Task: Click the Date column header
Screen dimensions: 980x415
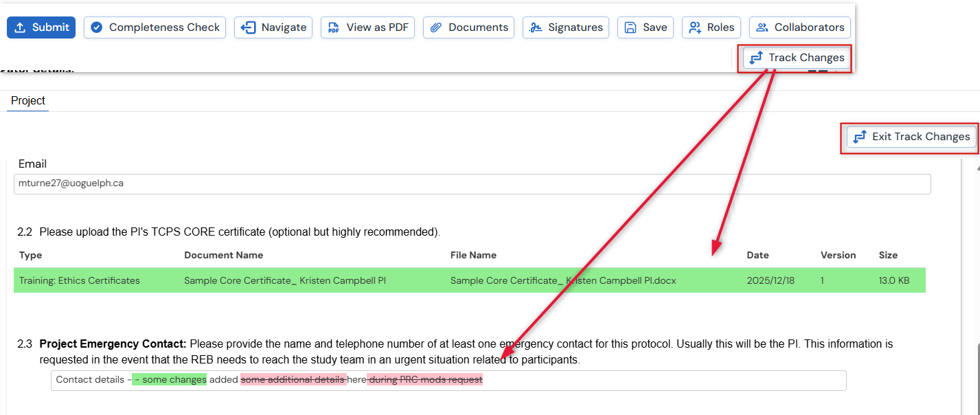Action: click(758, 255)
